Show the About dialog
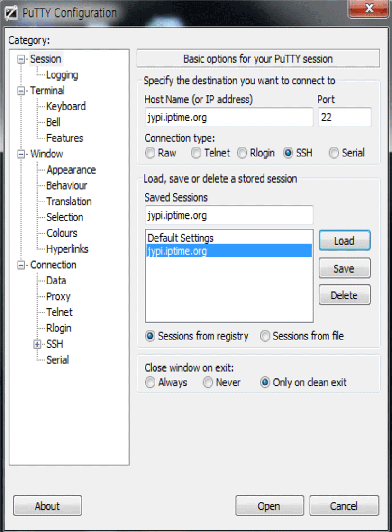 tap(47, 506)
